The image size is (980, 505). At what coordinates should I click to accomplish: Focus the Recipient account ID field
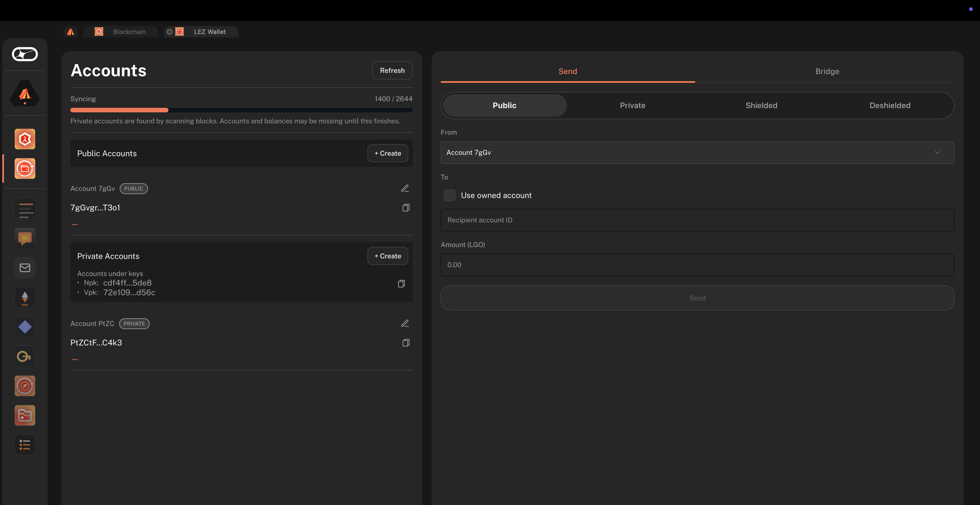point(698,220)
